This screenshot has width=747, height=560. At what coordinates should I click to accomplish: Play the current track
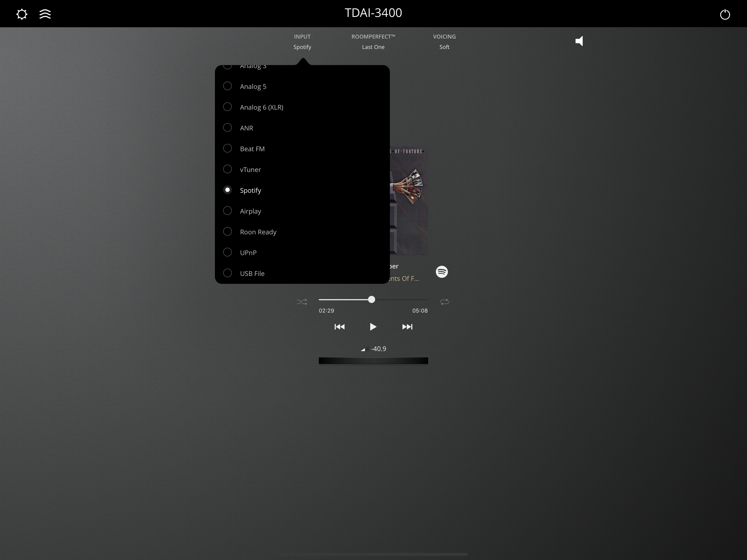(373, 327)
